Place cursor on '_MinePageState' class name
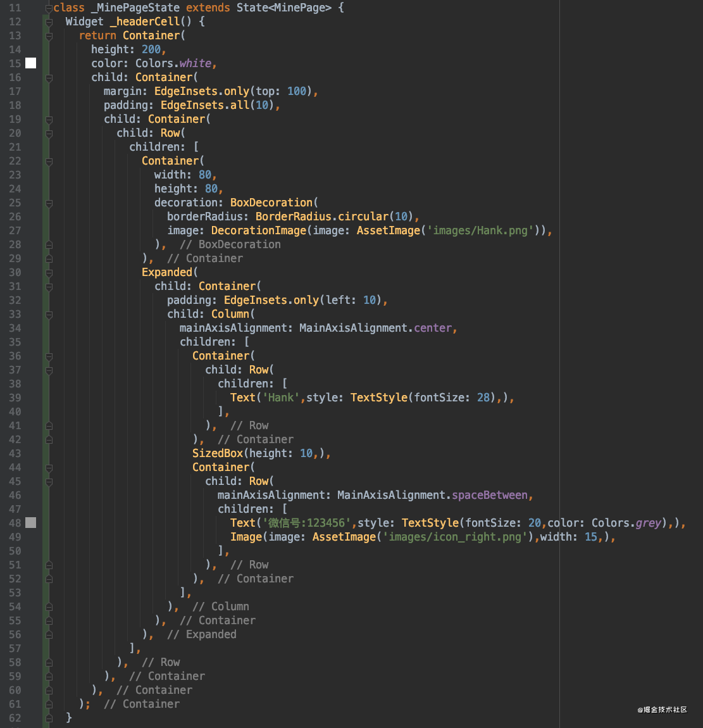703x728 pixels. (135, 8)
